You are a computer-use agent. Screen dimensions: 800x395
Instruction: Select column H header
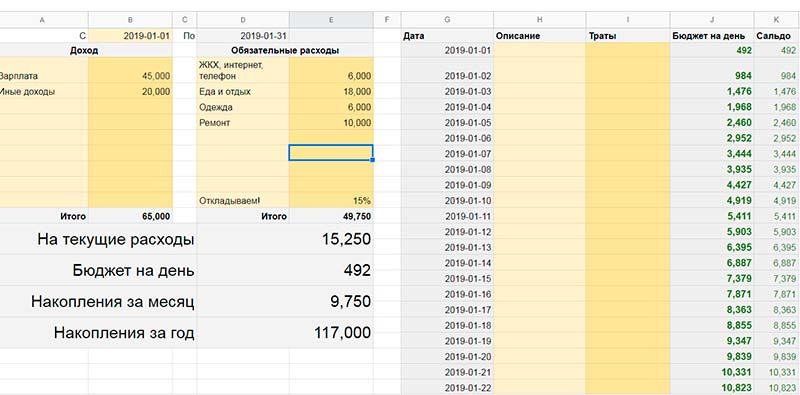tap(540, 20)
